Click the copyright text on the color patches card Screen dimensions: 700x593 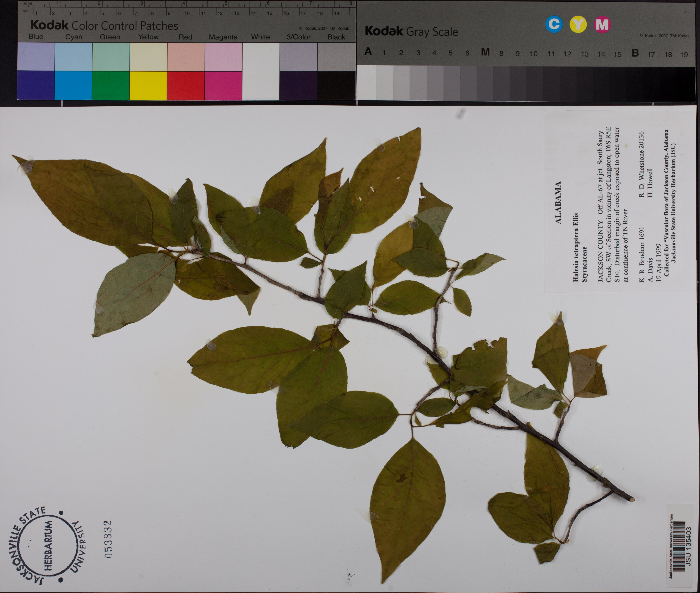pos(324,29)
